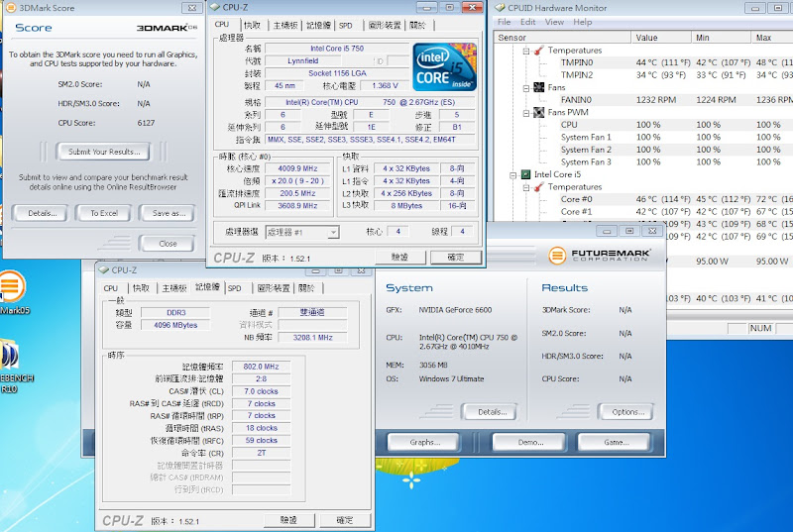Open 圖形裝置 tab in lower CPU-Z
793x532 pixels.
coord(274,288)
